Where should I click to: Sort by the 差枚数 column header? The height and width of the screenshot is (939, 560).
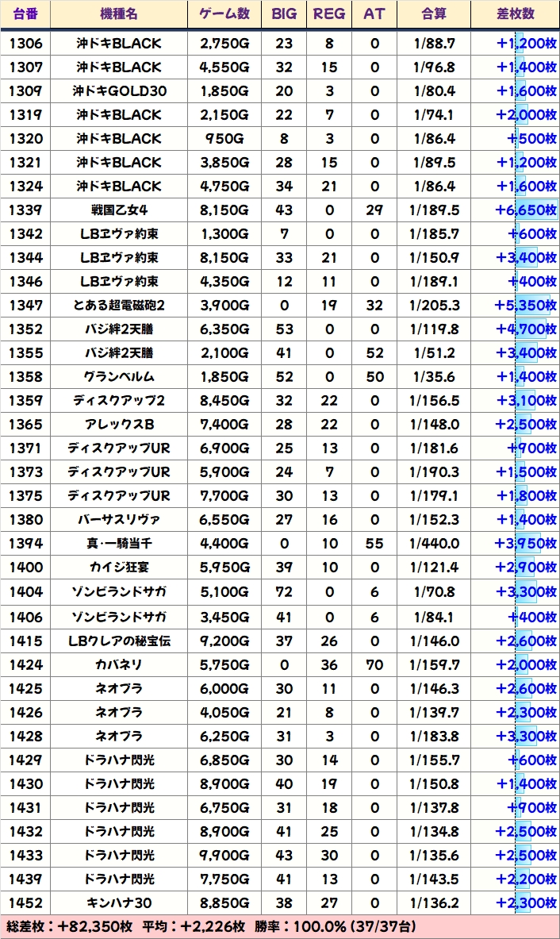point(514,14)
